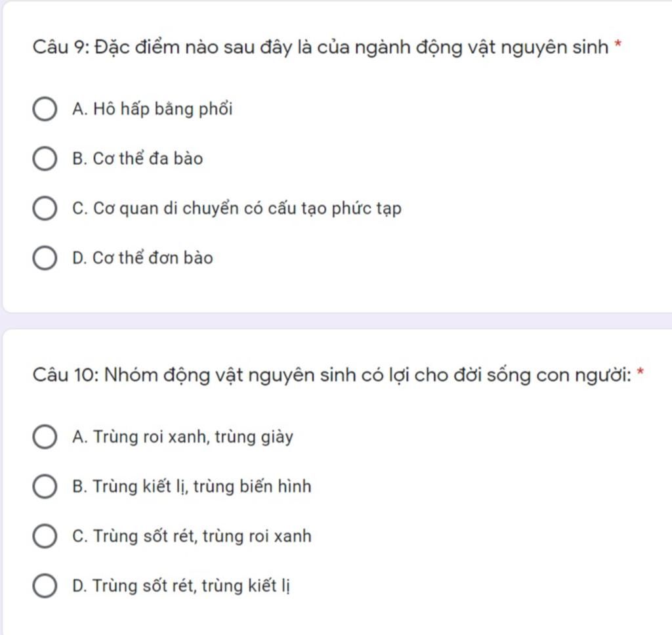
Task: Select the radio circle beside 'A. Hô hấp bằng phổi'
Action: pyautogui.click(x=45, y=109)
